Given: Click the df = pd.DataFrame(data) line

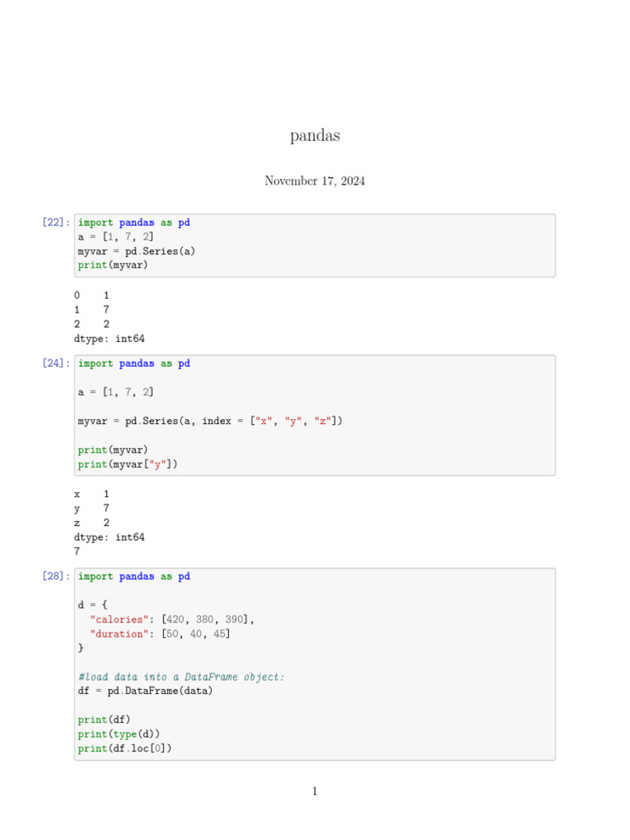Looking at the screenshot, I should pyautogui.click(x=145, y=691).
